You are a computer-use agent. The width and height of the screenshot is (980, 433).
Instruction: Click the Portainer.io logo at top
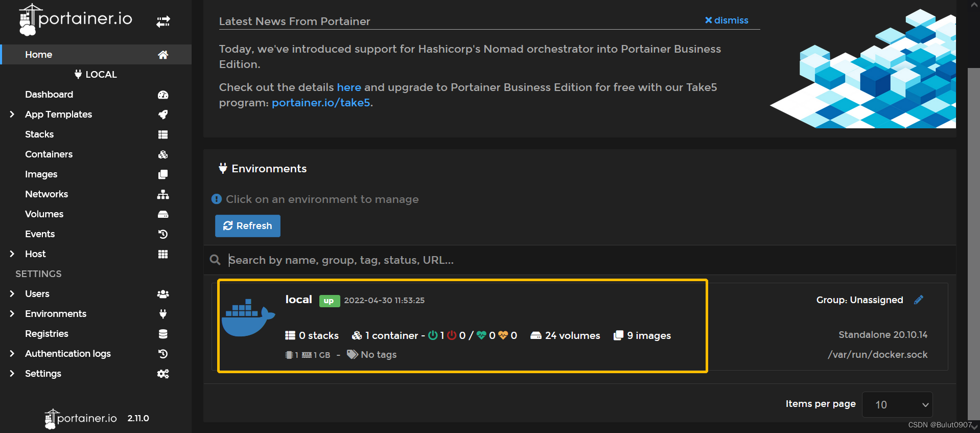[76, 19]
